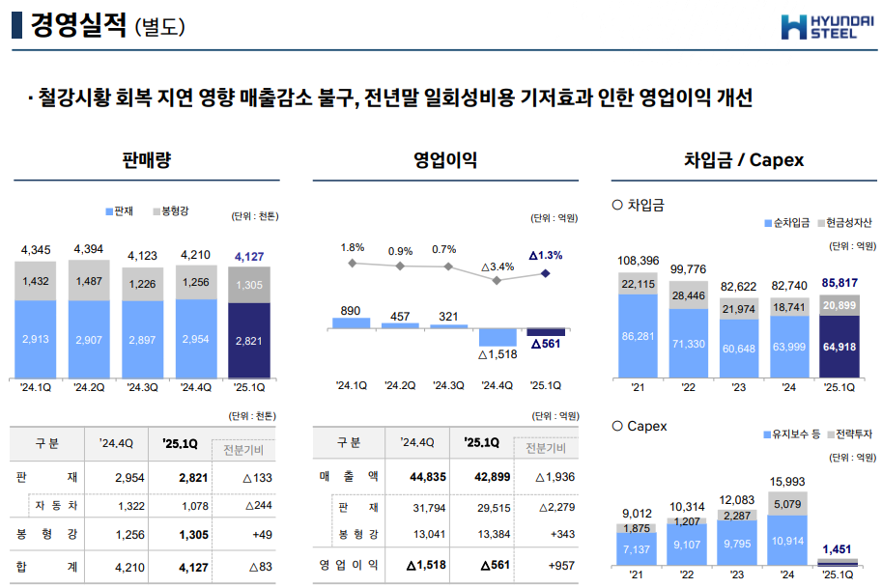
Task: Click the 봉형강 legend color square
Action: 155,210
